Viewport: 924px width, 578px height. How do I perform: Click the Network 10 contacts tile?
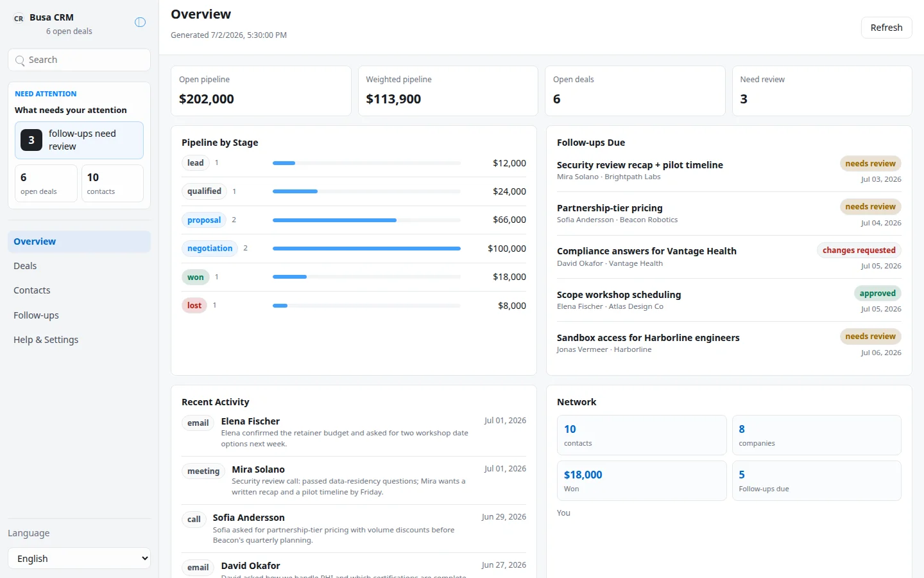[x=642, y=435]
